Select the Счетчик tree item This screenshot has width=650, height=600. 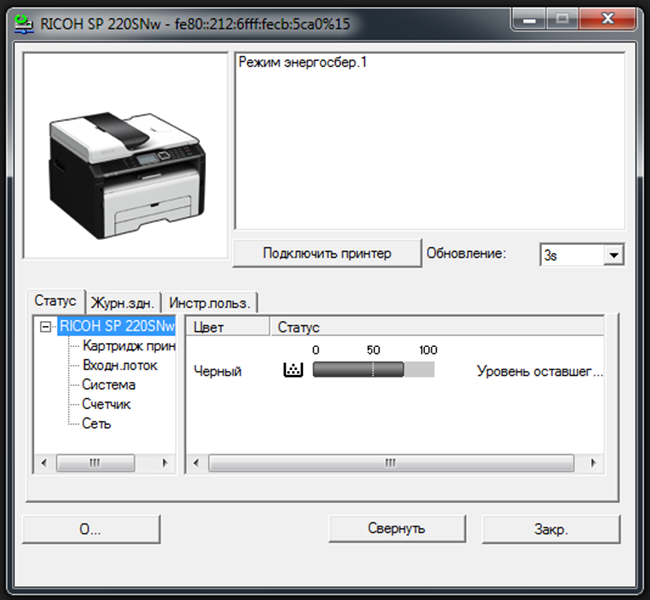pos(106,404)
